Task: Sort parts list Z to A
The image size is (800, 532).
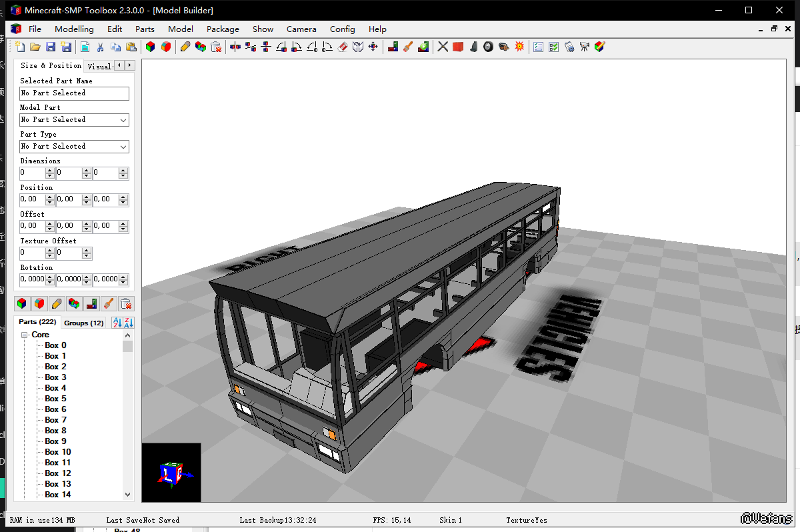Action: 129,323
